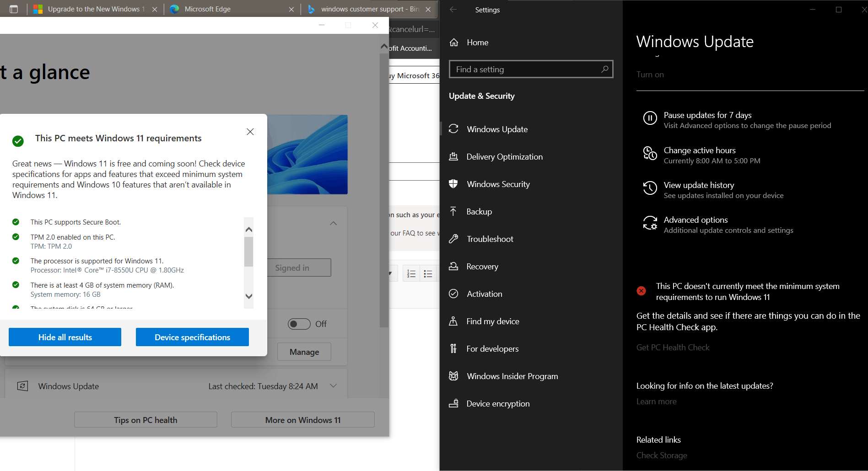Click Pause updates for 7 days
This screenshot has height=471, width=868.
(x=737, y=120)
